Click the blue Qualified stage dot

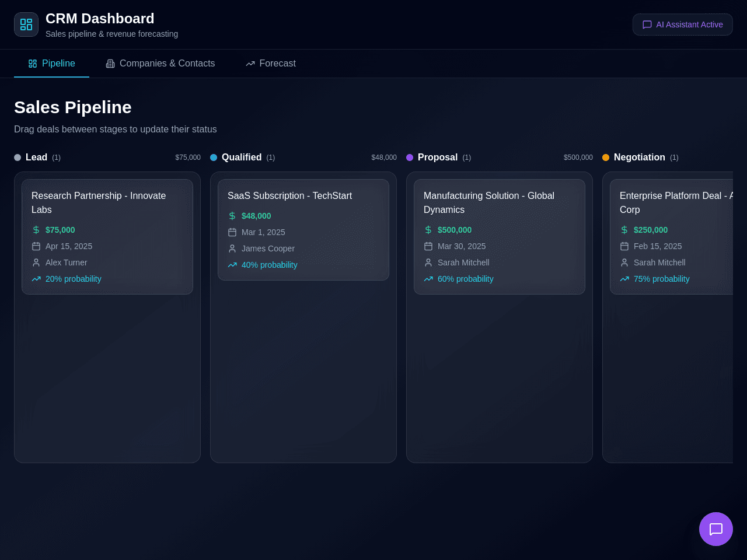(x=214, y=157)
